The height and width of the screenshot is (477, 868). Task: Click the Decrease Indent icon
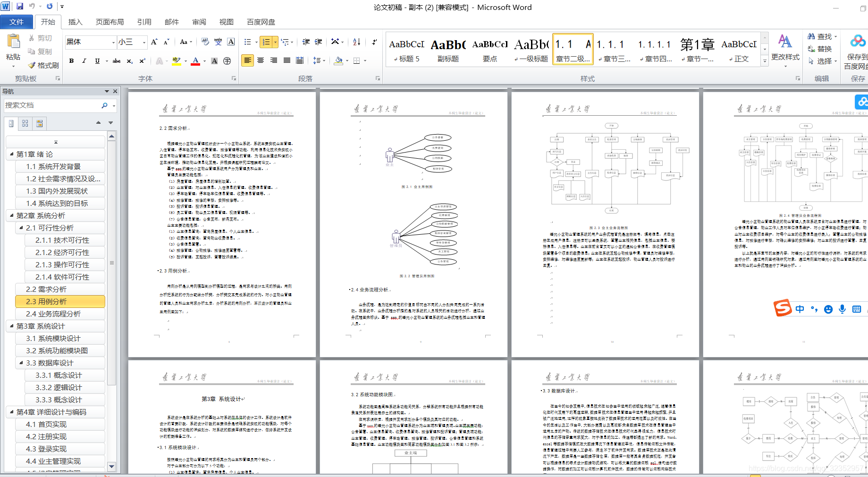coord(306,42)
